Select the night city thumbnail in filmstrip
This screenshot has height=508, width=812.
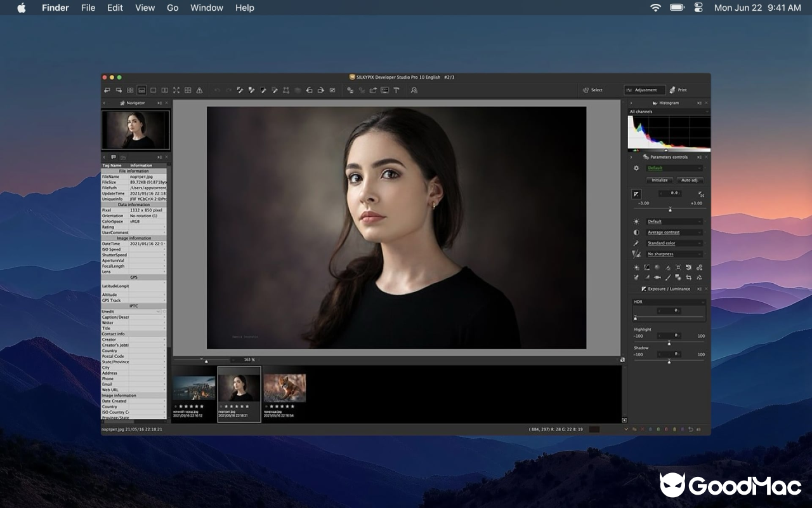pyautogui.click(x=194, y=388)
